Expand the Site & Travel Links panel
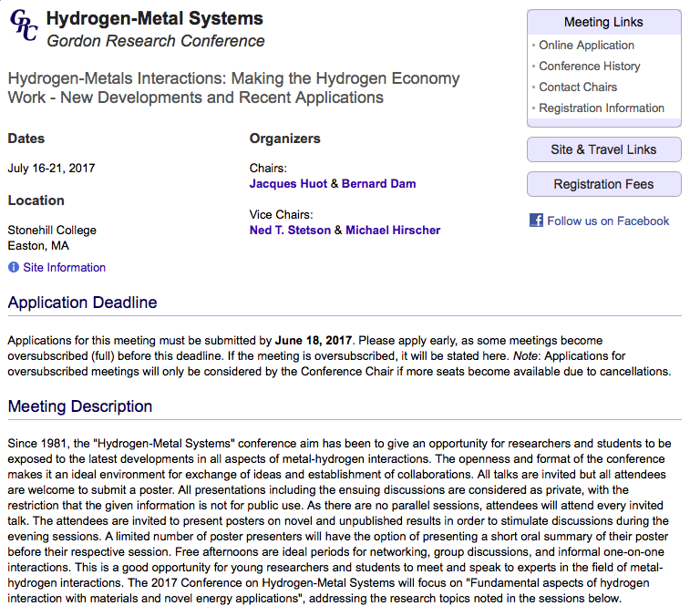Screen dimensions: 690x616 [603, 149]
